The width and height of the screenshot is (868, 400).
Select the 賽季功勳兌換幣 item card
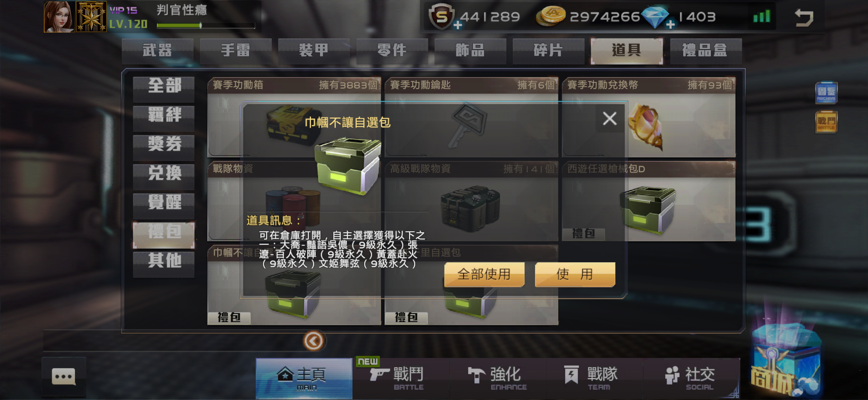pyautogui.click(x=649, y=117)
